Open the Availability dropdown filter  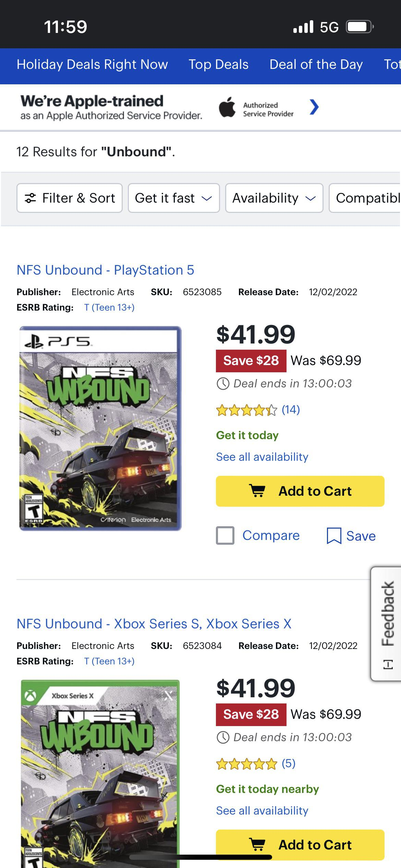pyautogui.click(x=274, y=198)
